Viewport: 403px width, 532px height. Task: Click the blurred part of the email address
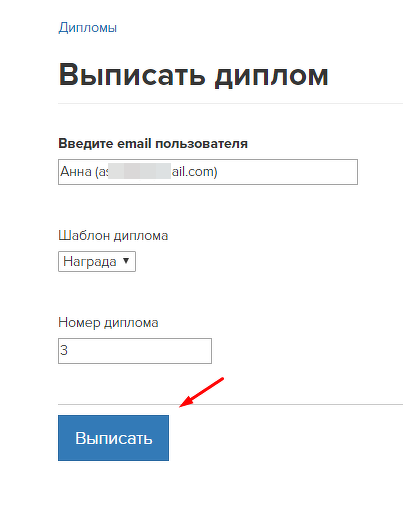tap(139, 171)
